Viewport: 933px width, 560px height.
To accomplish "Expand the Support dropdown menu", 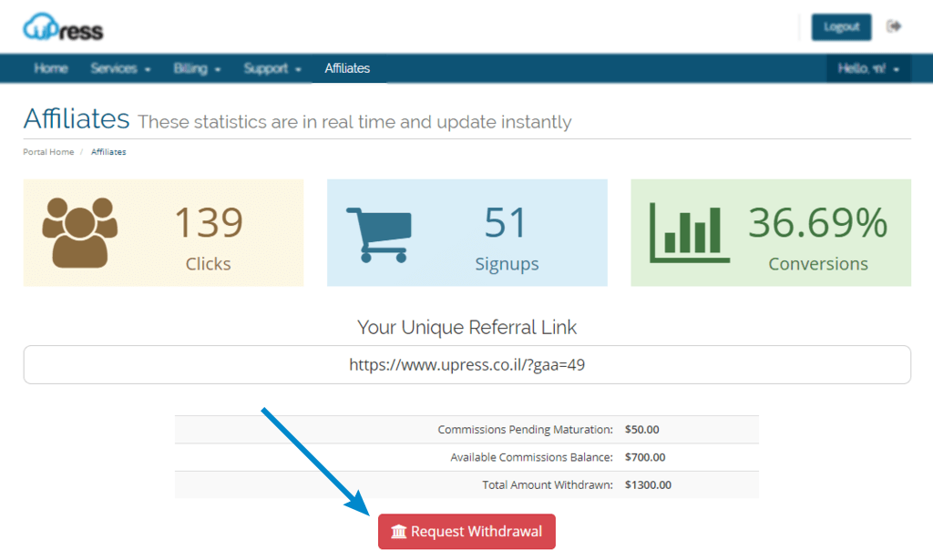I will click(272, 68).
